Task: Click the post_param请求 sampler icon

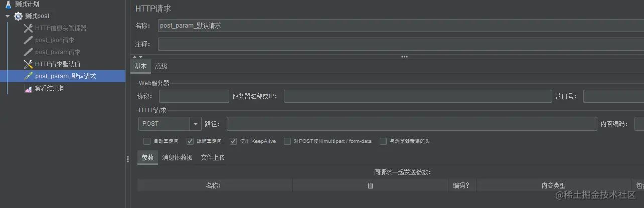Action: pos(28,52)
